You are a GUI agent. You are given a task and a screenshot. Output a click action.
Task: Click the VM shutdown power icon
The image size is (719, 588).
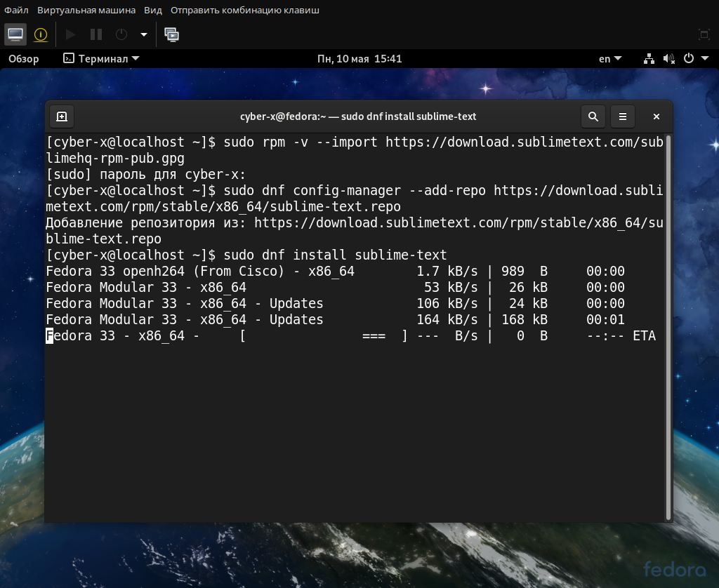121,34
